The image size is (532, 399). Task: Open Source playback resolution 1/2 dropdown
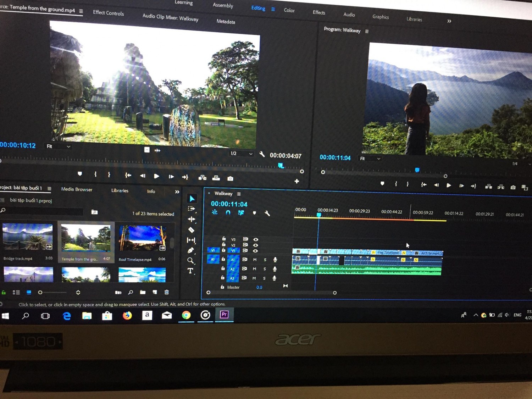(241, 154)
